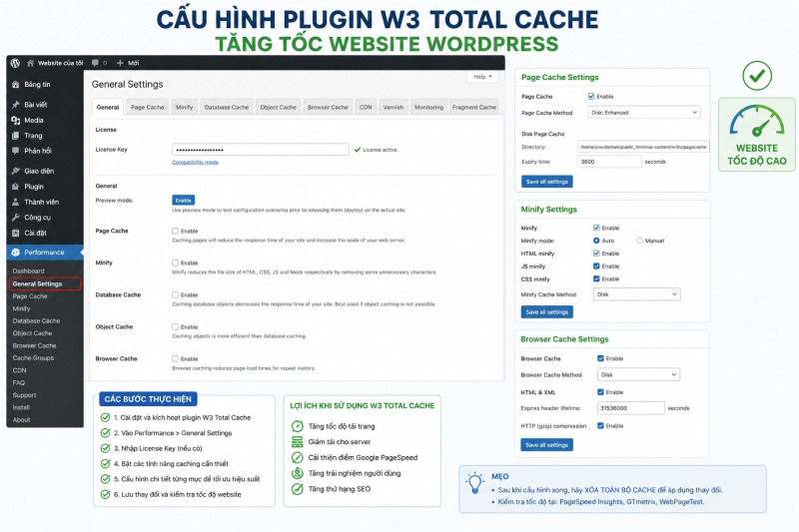The width and height of the screenshot is (799, 532).
Task: Switch to the Browser Cache tab
Action: click(328, 107)
